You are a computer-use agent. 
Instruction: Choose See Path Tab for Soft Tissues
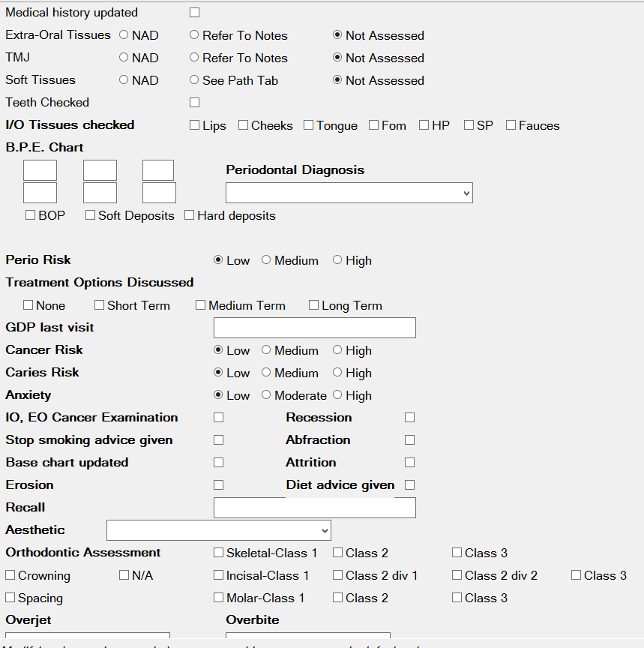click(x=194, y=80)
